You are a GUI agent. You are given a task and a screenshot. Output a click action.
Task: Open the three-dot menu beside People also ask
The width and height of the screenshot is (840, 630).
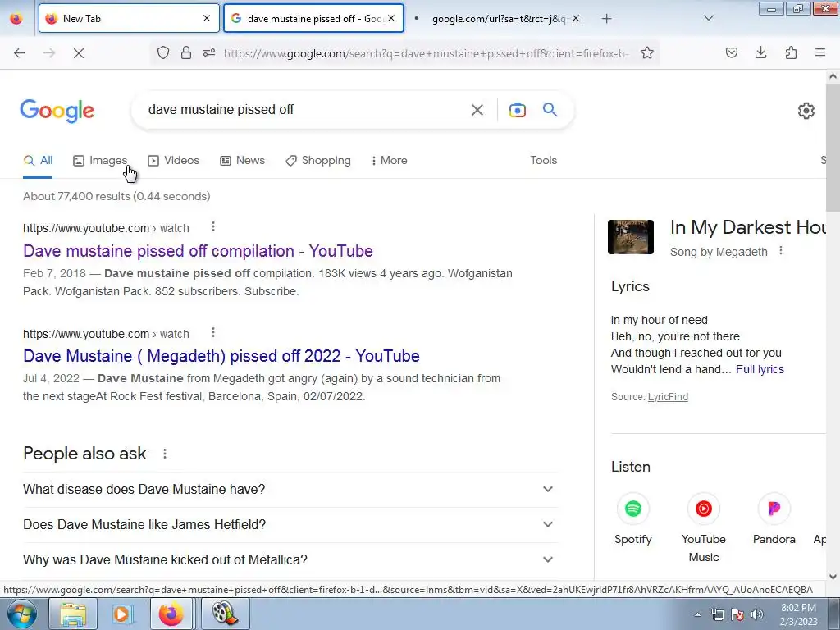click(x=165, y=454)
